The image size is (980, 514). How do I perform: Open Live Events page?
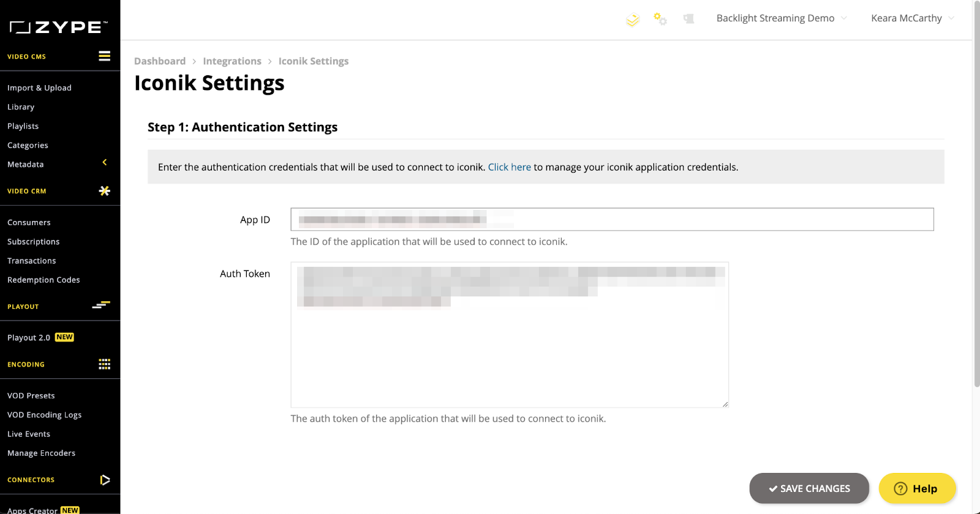pyautogui.click(x=29, y=434)
